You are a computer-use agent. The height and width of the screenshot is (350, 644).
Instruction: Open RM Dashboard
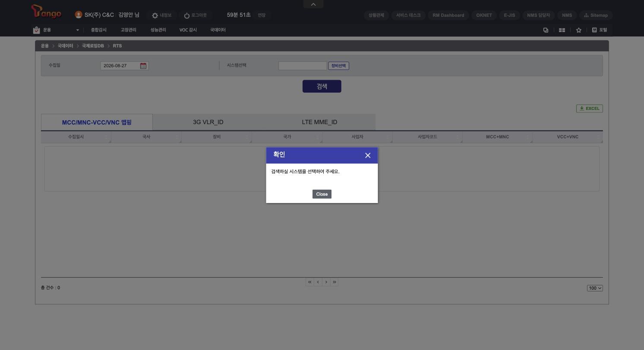[448, 15]
